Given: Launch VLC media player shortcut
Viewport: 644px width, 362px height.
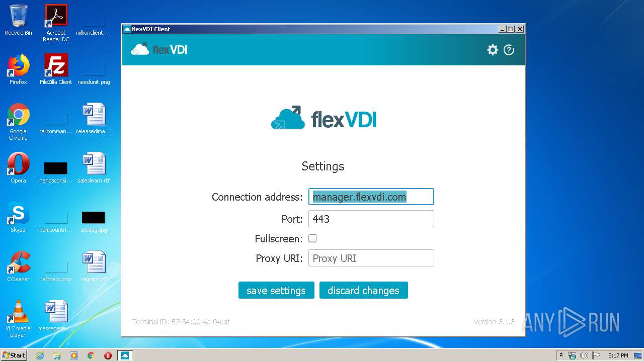Looking at the screenshot, I should pos(18,319).
